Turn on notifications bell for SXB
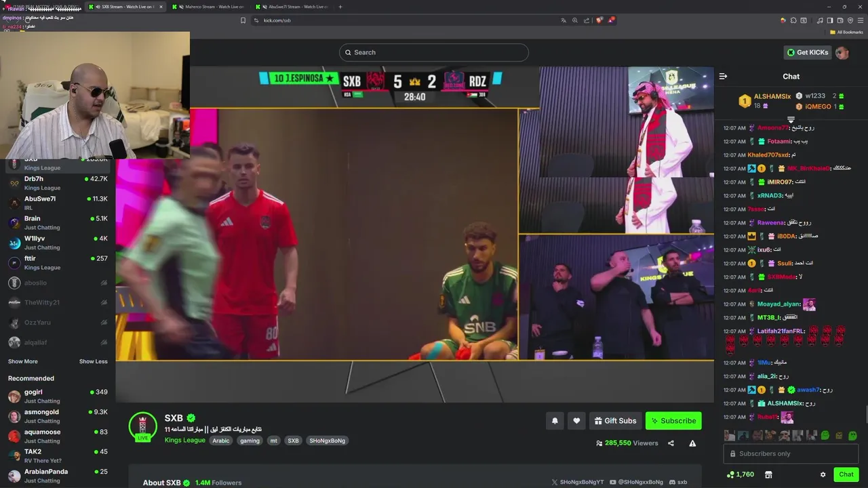 pyautogui.click(x=555, y=421)
